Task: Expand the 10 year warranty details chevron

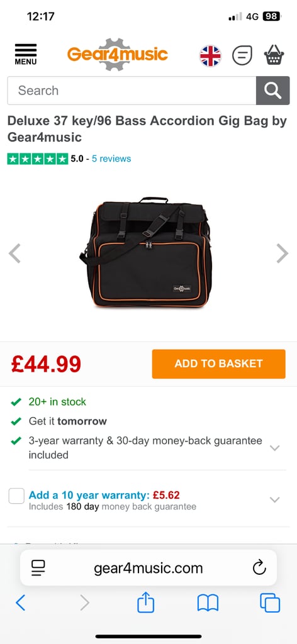Action: (274, 500)
